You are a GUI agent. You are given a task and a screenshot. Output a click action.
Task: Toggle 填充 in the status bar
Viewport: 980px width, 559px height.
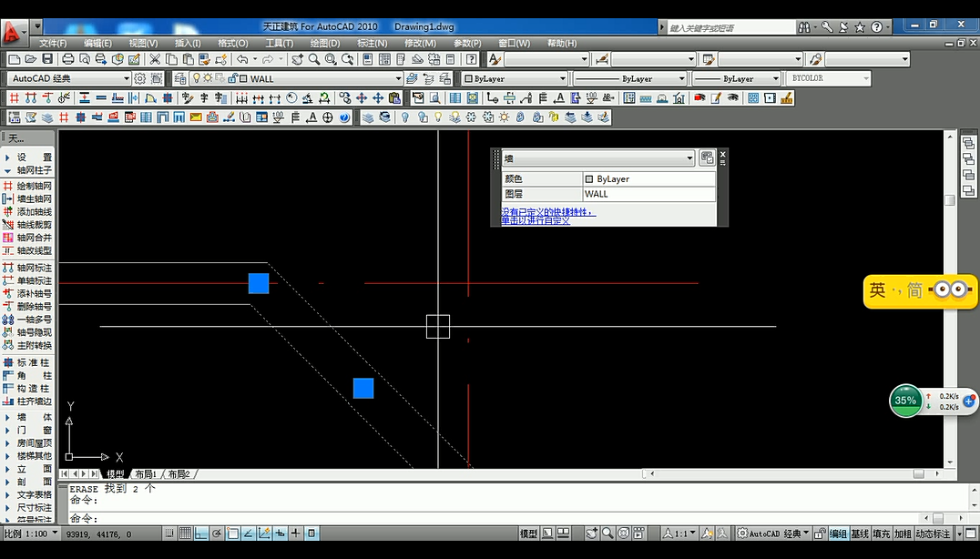point(881,534)
